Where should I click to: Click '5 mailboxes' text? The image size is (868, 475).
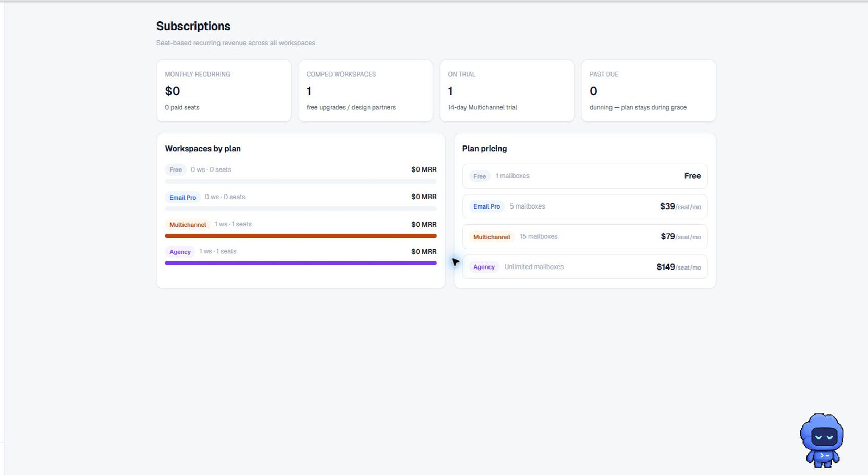[527, 206]
